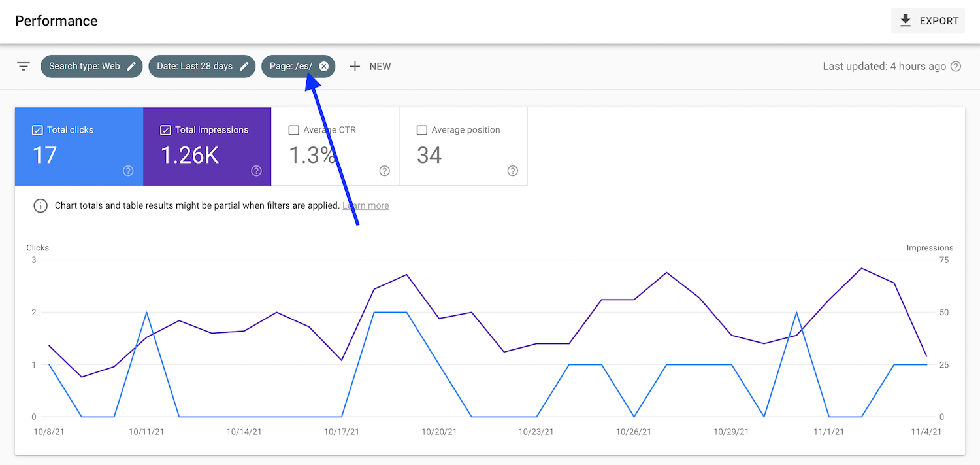Select the 1.3% CTR value
Screen dimensions: 980x465
(x=312, y=155)
